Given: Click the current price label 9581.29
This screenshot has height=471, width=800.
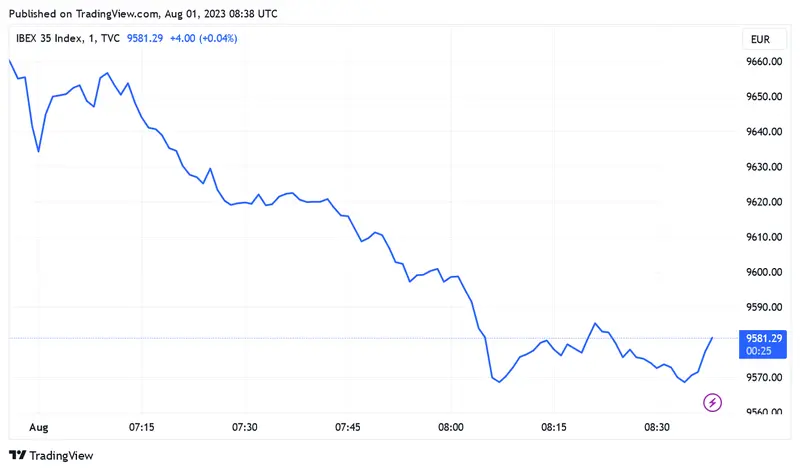Looking at the screenshot, I should coord(765,338).
